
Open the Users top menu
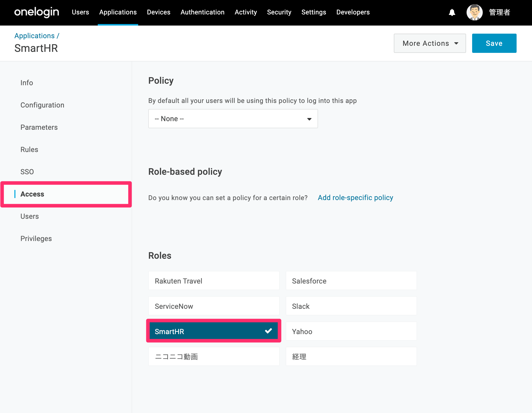80,12
